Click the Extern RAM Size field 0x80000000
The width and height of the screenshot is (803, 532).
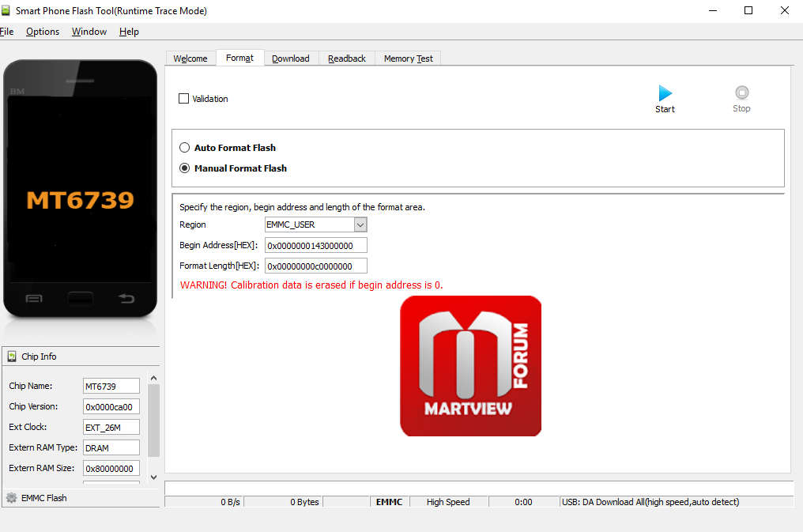(111, 468)
